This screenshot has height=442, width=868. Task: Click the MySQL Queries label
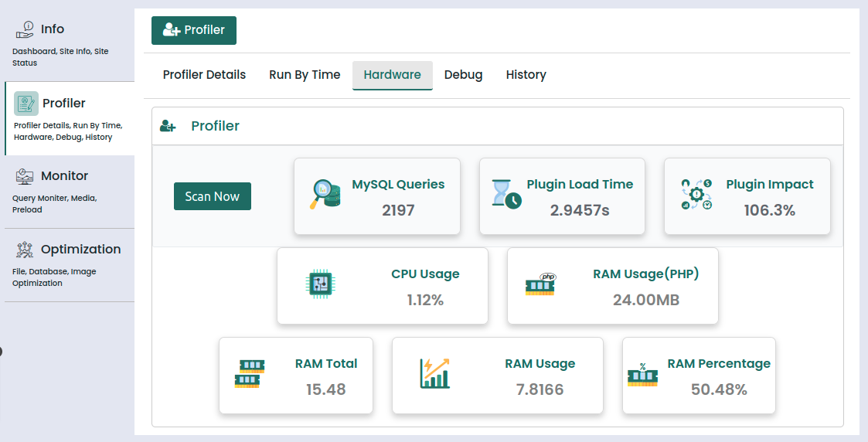(398, 185)
